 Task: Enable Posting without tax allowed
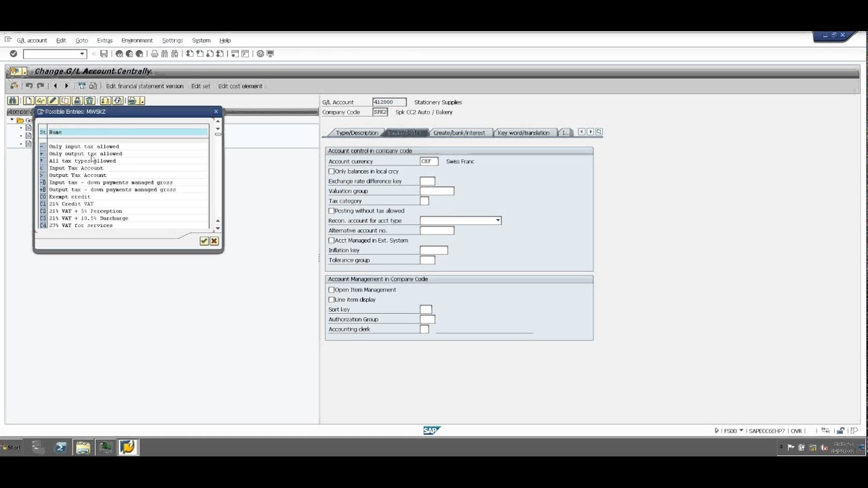[x=332, y=211]
